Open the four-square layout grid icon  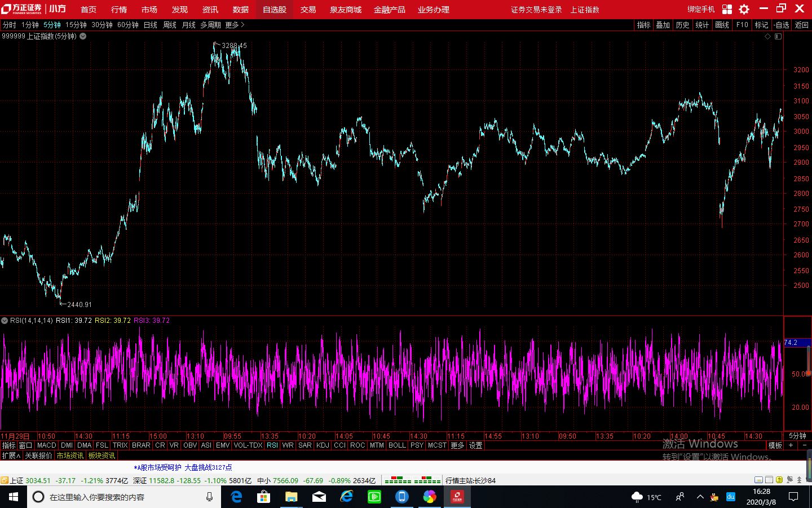727,9
